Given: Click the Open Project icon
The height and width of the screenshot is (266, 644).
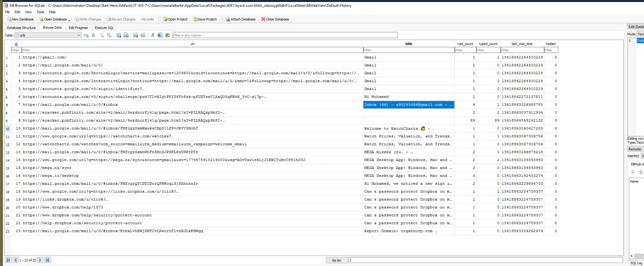Looking at the screenshot, I should point(165,19).
